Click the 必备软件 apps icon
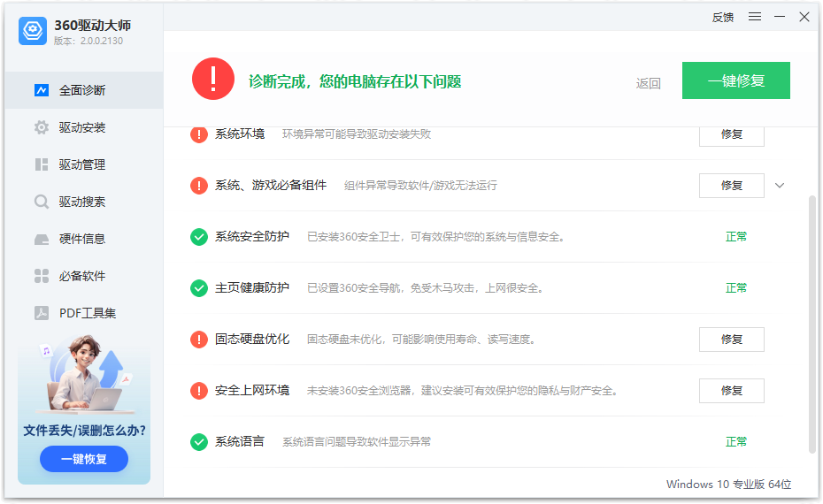The width and height of the screenshot is (823, 504). (42, 276)
